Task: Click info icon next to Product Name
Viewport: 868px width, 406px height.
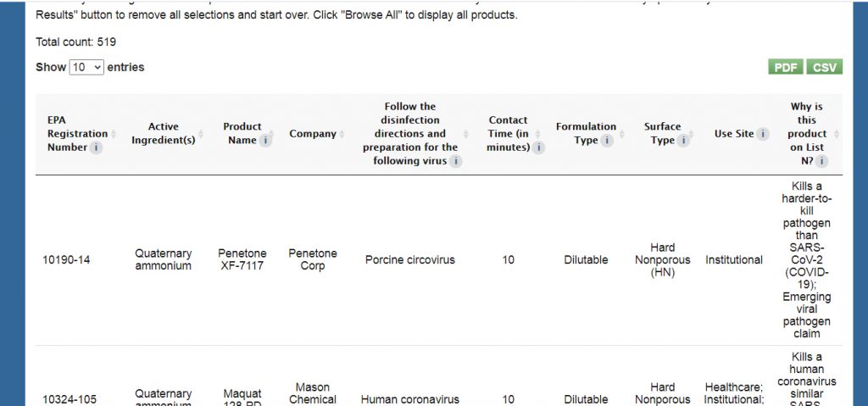Action: pyautogui.click(x=265, y=141)
